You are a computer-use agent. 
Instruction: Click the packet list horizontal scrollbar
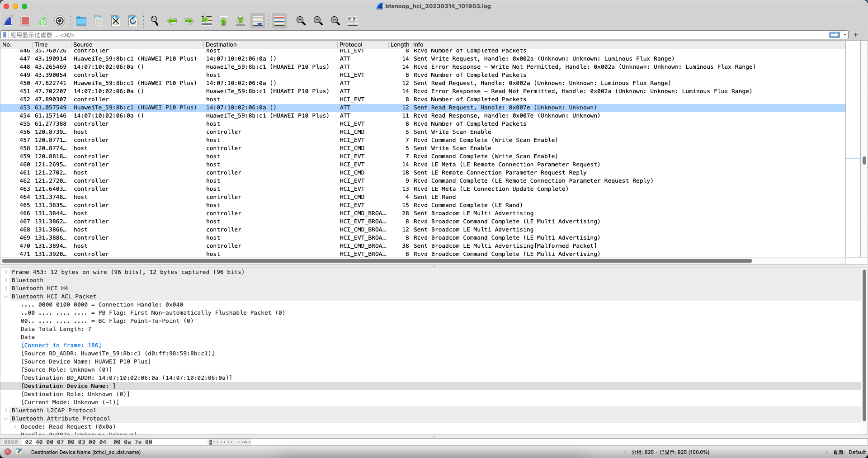click(377, 261)
